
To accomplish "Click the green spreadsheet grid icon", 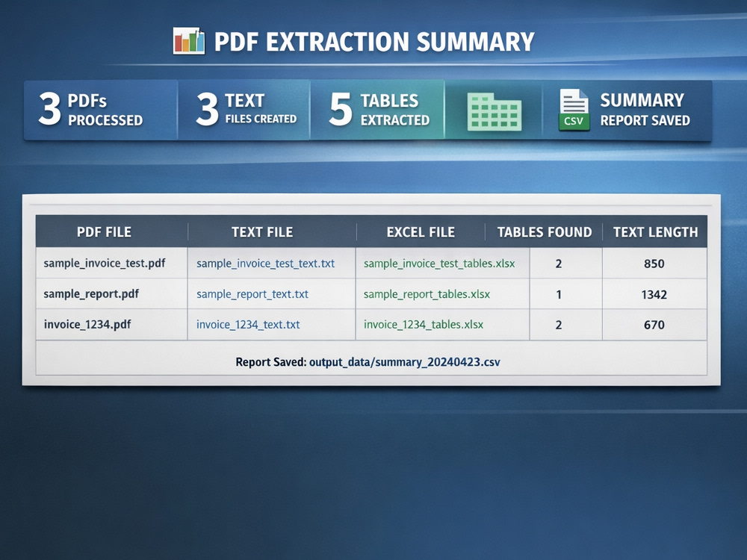I will pyautogui.click(x=495, y=112).
